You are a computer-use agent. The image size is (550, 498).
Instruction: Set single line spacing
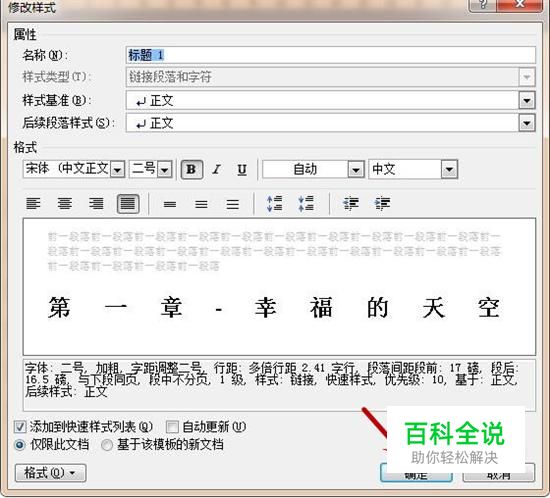170,204
